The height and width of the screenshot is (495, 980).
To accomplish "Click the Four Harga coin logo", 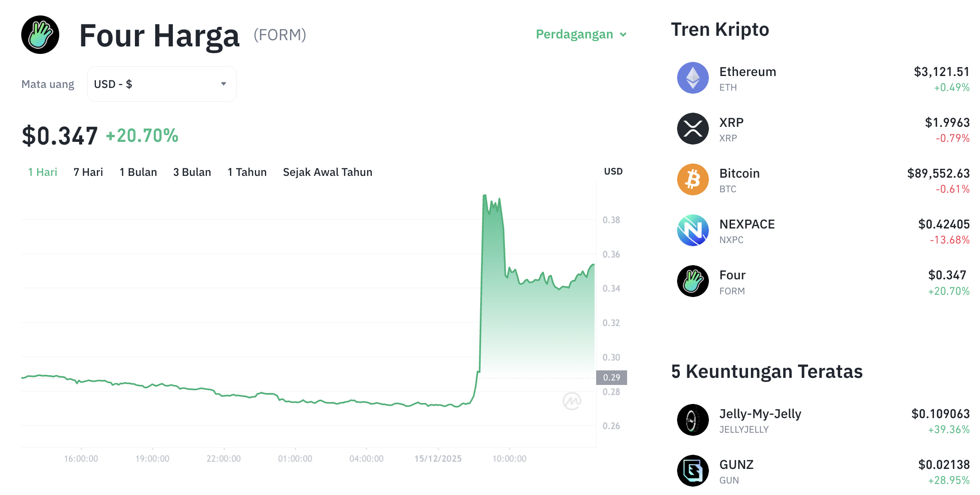I will [x=40, y=35].
